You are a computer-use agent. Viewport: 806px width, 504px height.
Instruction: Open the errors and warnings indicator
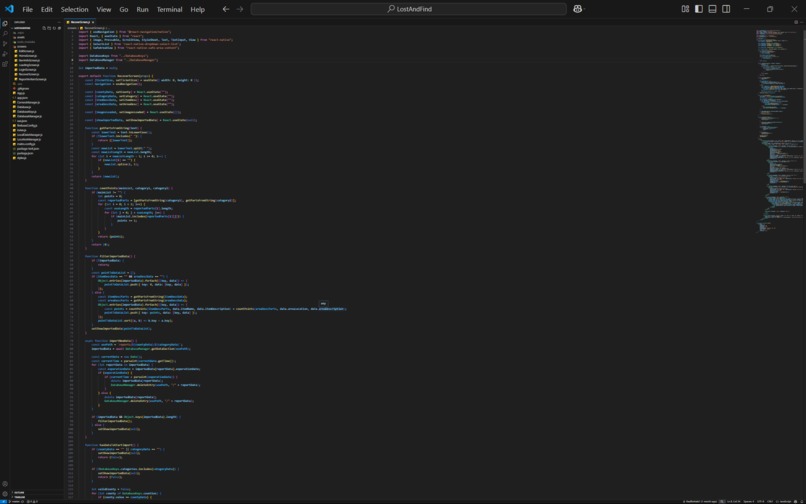pos(32,501)
